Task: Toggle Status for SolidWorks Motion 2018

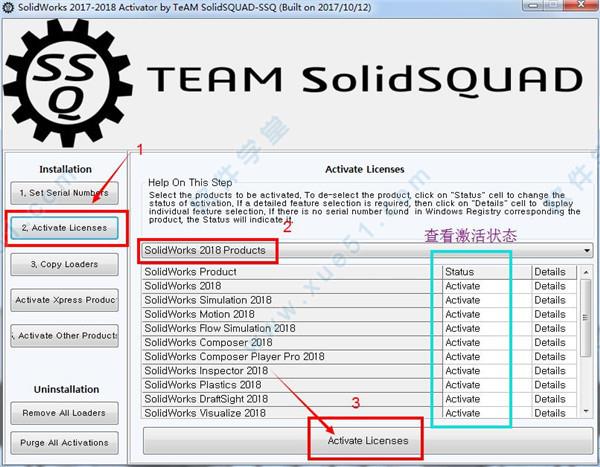Action: coord(487,315)
